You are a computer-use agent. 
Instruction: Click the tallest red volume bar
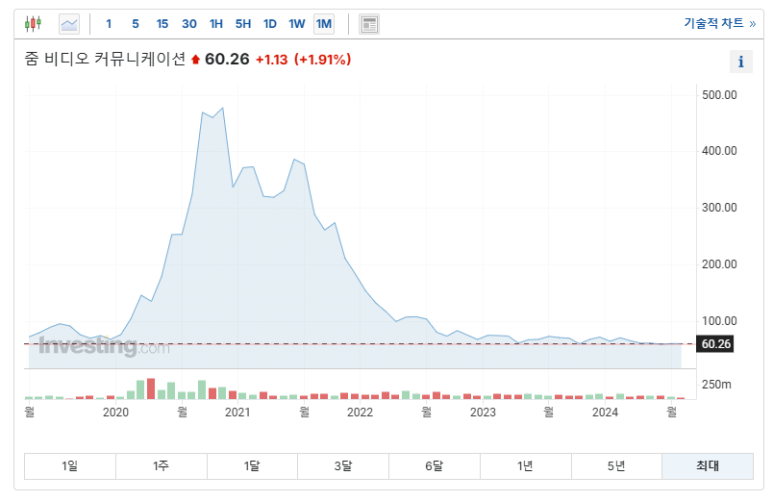[x=151, y=389]
